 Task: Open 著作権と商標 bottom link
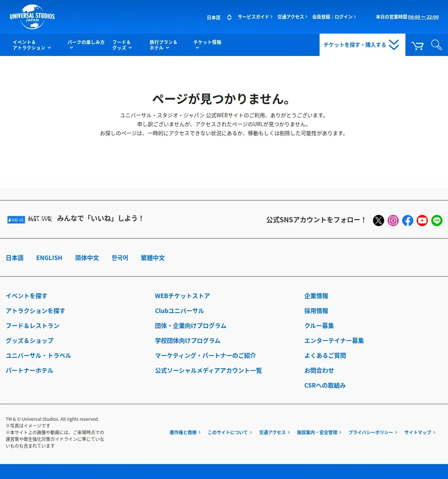click(x=185, y=432)
